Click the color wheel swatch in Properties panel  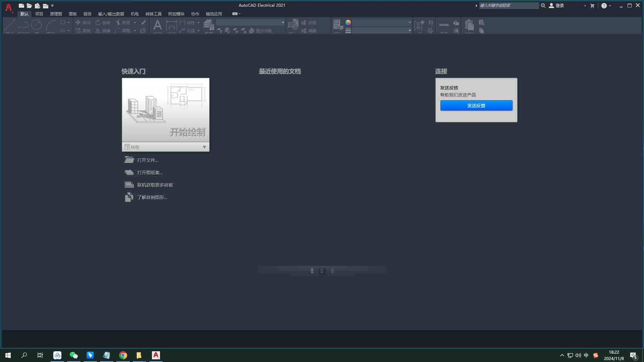point(348,22)
